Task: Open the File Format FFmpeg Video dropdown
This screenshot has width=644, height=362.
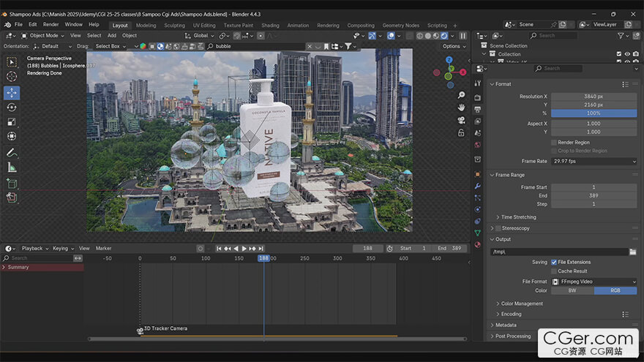Action: [594, 282]
